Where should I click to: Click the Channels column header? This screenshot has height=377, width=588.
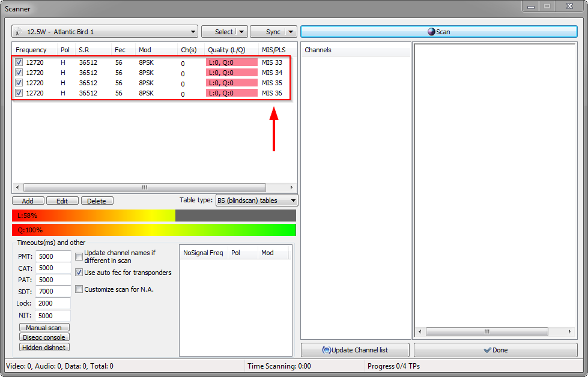click(x=356, y=50)
